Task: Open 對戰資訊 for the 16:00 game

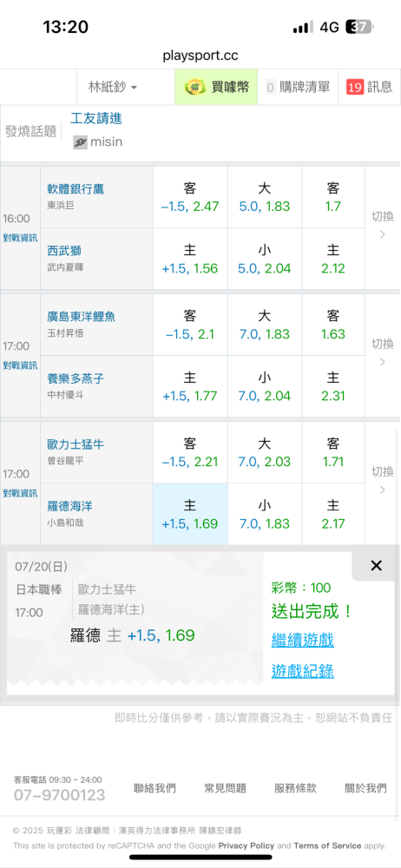Action: (x=20, y=238)
